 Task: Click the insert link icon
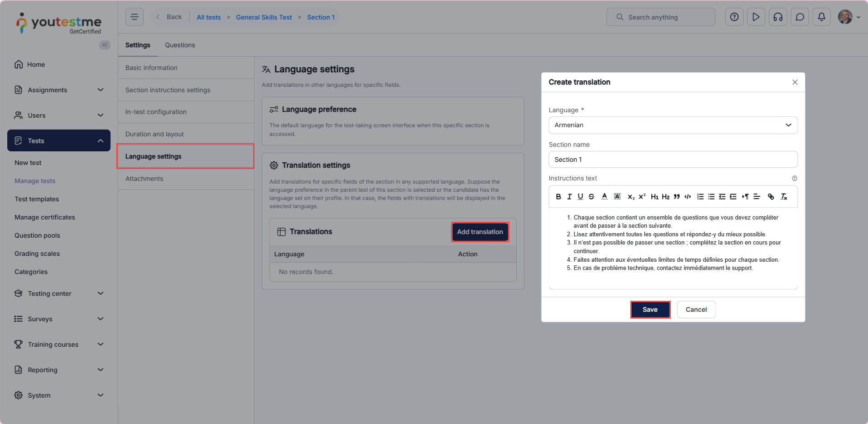tap(771, 197)
